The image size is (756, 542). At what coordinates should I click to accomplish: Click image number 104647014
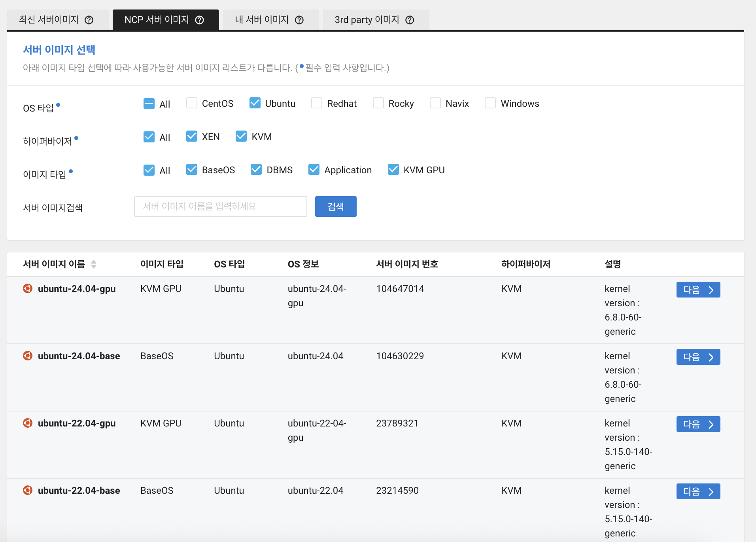[x=400, y=289]
